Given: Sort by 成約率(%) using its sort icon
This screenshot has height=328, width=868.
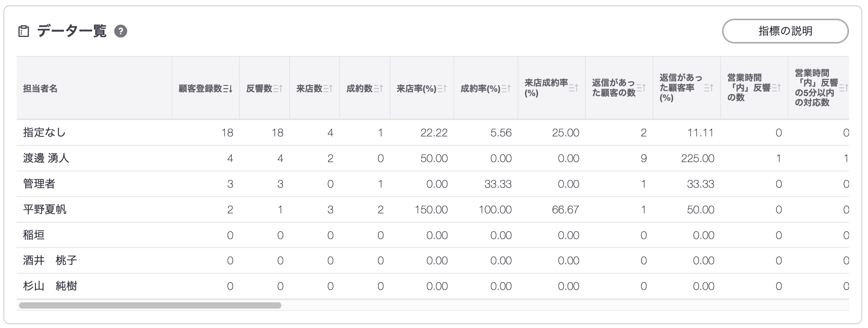Looking at the screenshot, I should coord(506,89).
